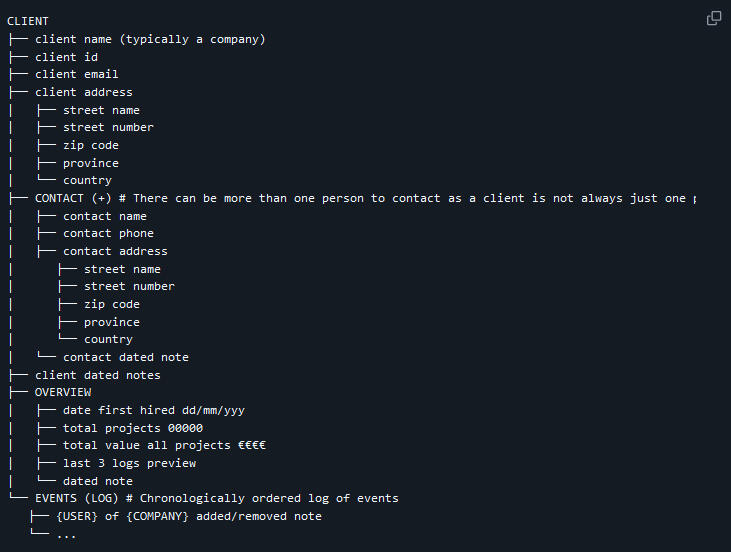The width and height of the screenshot is (731, 552).
Task: Select date first hired dd/mm/yyy line
Action: click(154, 410)
